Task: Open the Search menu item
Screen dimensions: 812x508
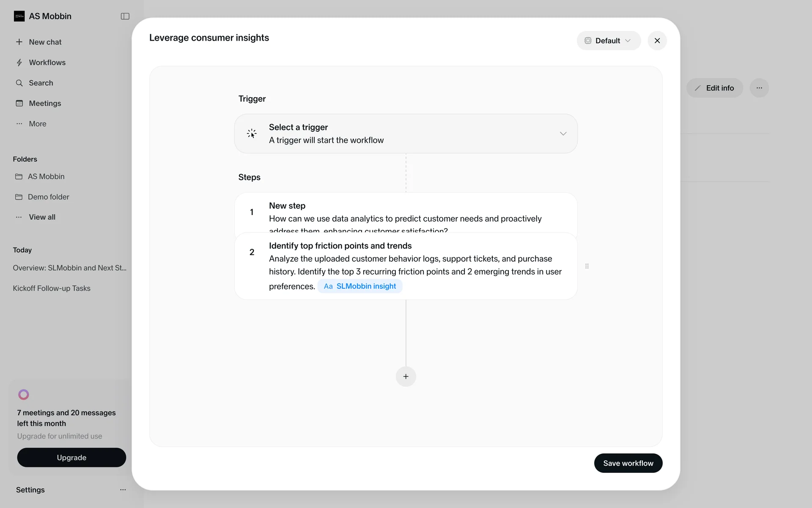Action: [41, 83]
